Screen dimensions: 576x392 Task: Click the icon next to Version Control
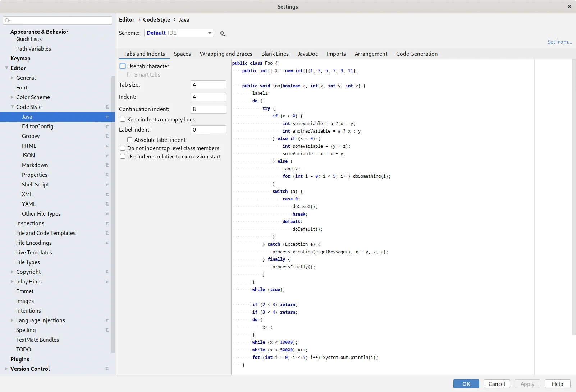coord(107,369)
